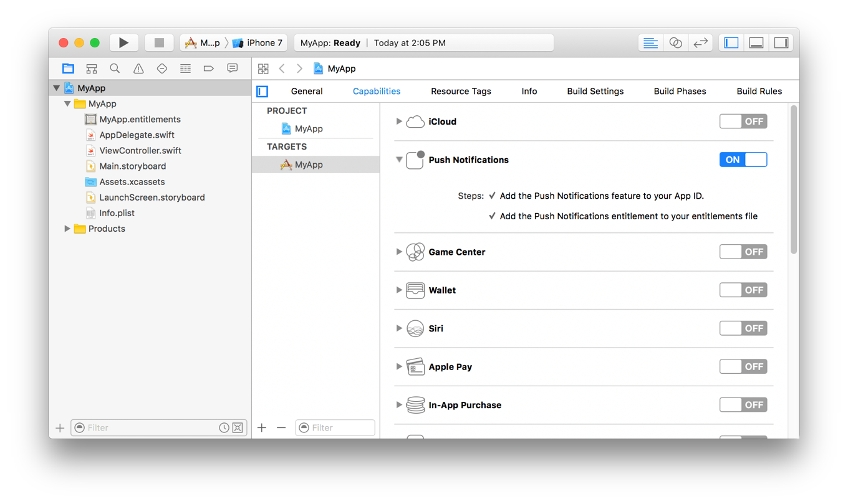848x504 pixels.
Task: Collapse the Push Notifications section
Action: tap(399, 160)
